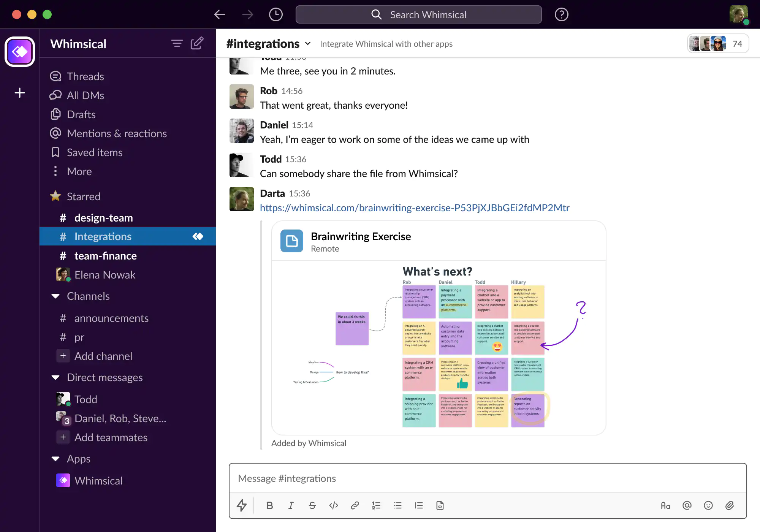Open the #integrations channel dropdown
The width and height of the screenshot is (760, 532).
(307, 43)
